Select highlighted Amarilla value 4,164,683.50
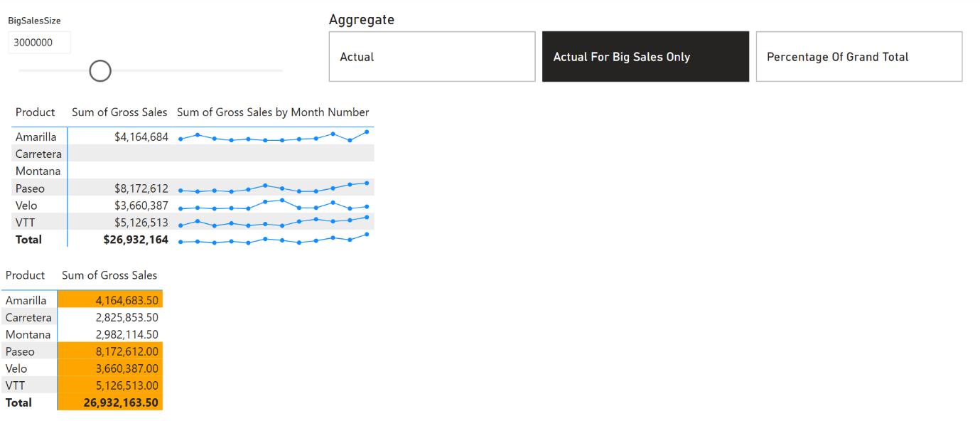Image resolution: width=980 pixels, height=421 pixels. pos(126,300)
